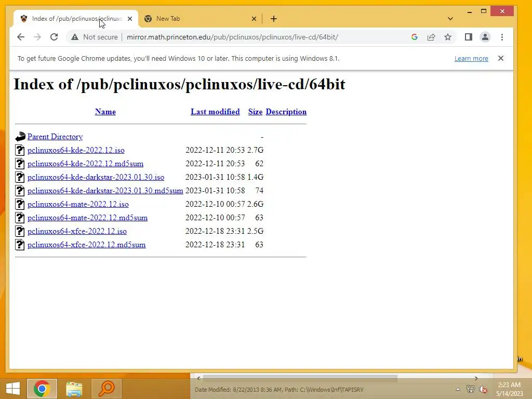This screenshot has height=399, width=532.
Task: Close the New Tab tab
Action: (254, 19)
